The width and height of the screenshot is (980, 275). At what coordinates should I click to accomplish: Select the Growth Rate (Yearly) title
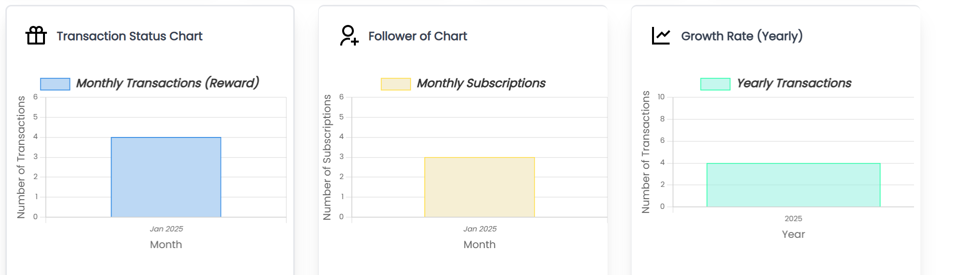(x=742, y=36)
